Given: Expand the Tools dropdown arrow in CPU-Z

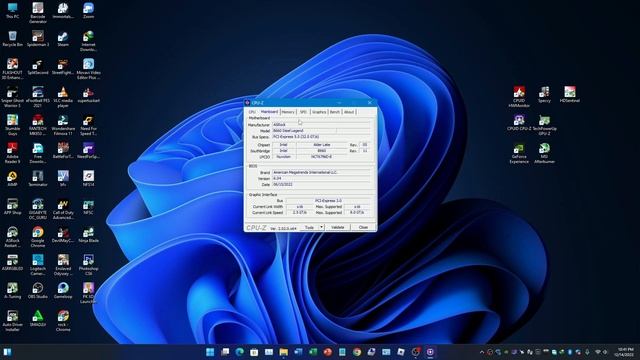Looking at the screenshot, I should (322, 227).
